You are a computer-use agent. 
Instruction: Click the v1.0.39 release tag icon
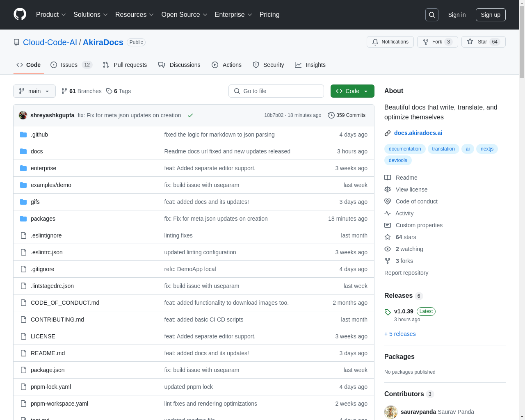point(388,312)
